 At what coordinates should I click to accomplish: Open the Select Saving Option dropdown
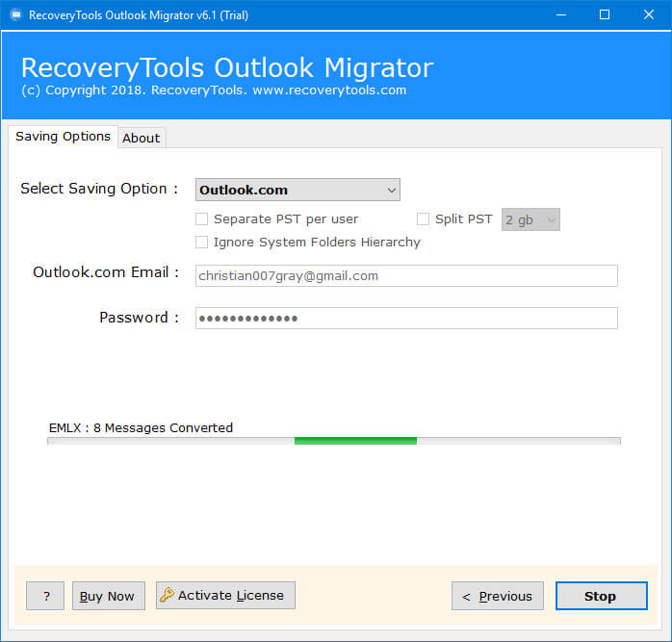pos(297,190)
